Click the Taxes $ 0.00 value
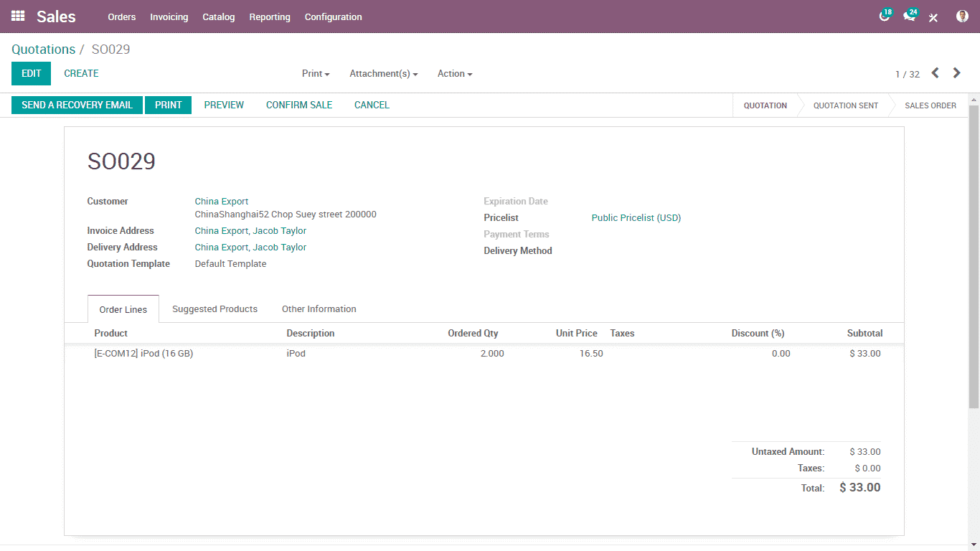Viewport: 980px width, 551px height. click(x=867, y=468)
